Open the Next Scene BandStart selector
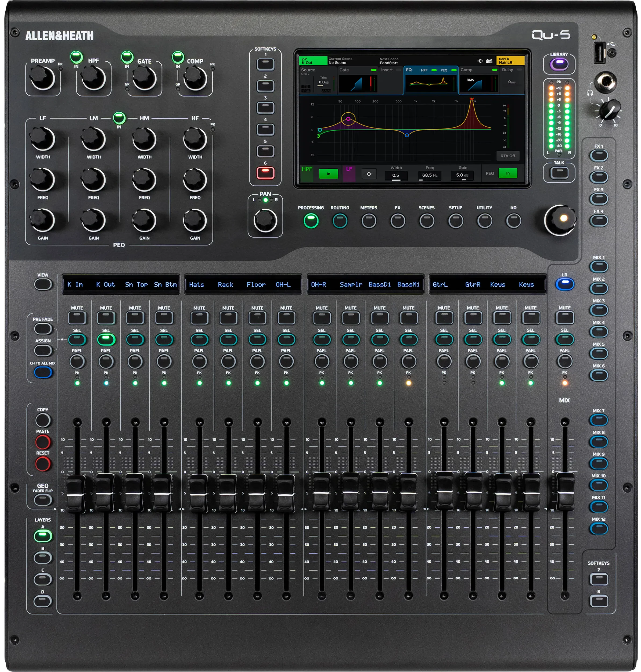The width and height of the screenshot is (641, 672). tap(389, 61)
